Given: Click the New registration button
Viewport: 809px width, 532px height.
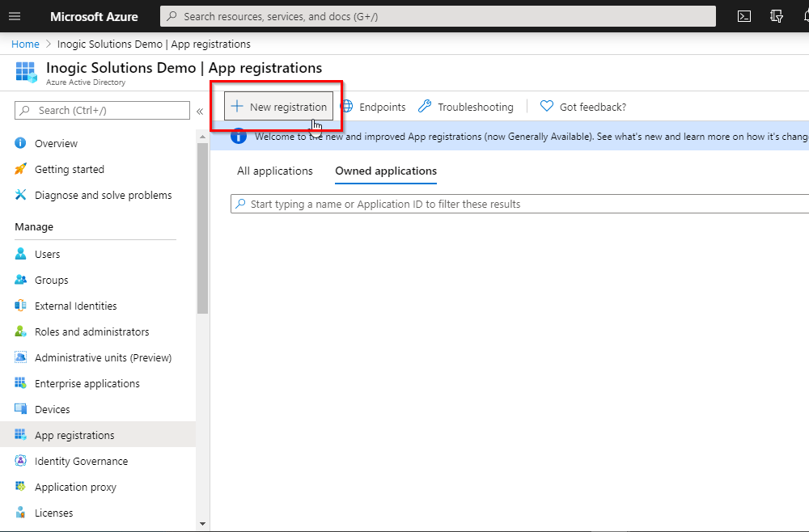Looking at the screenshot, I should [x=278, y=106].
